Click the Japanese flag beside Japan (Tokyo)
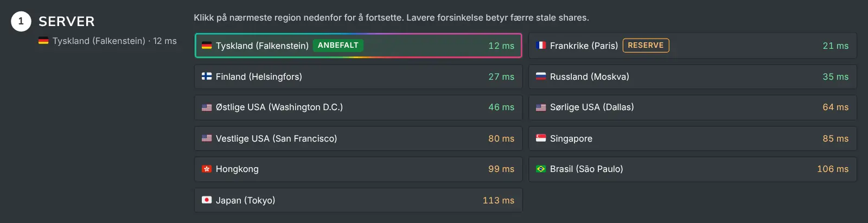This screenshot has width=868, height=223. pos(207,200)
